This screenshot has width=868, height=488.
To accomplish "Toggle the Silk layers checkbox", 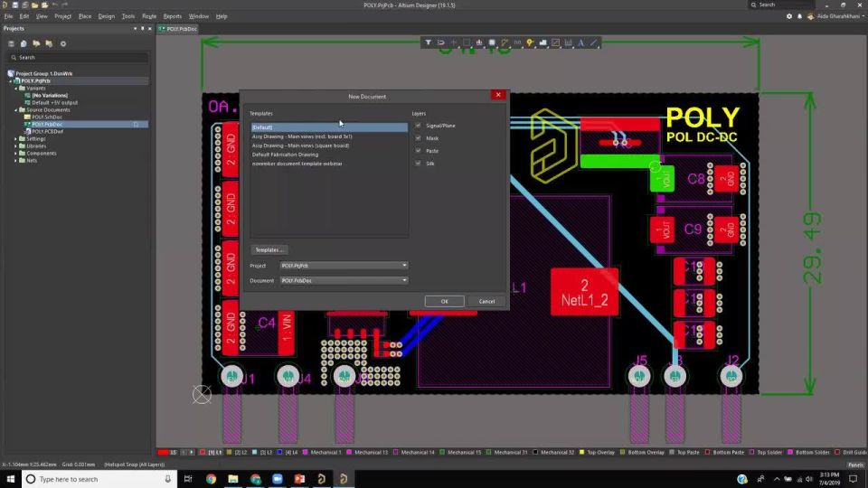I will pos(418,164).
